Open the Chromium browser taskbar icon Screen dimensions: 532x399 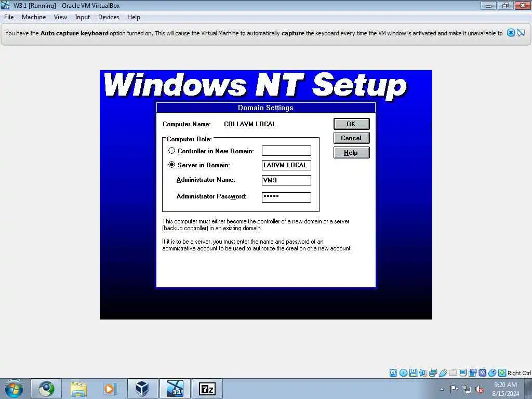46,389
